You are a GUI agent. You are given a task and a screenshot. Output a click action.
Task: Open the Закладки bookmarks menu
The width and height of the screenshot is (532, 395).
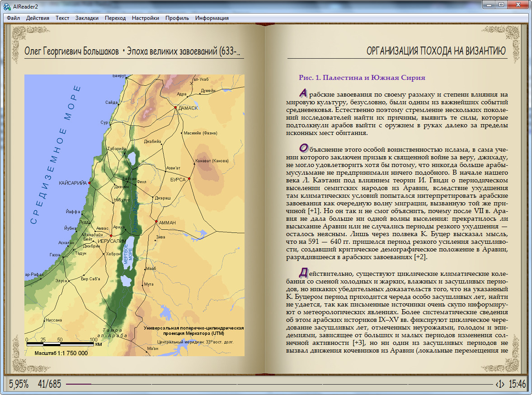pos(87,18)
